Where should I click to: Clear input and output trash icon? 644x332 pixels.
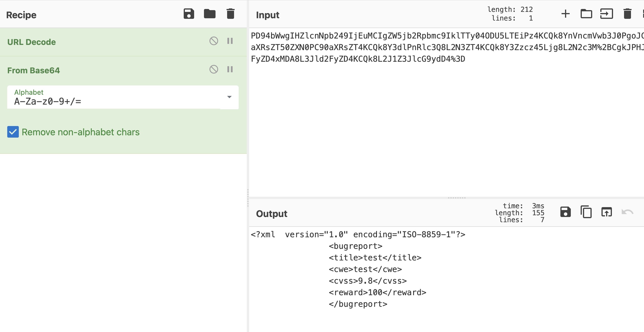tap(627, 14)
